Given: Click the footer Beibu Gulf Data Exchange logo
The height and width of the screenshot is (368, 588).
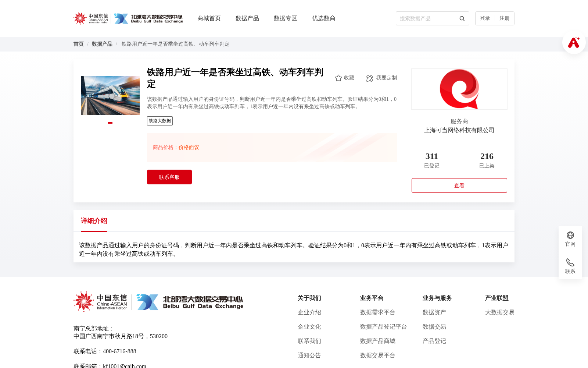Looking at the screenshot, I should (190, 302).
